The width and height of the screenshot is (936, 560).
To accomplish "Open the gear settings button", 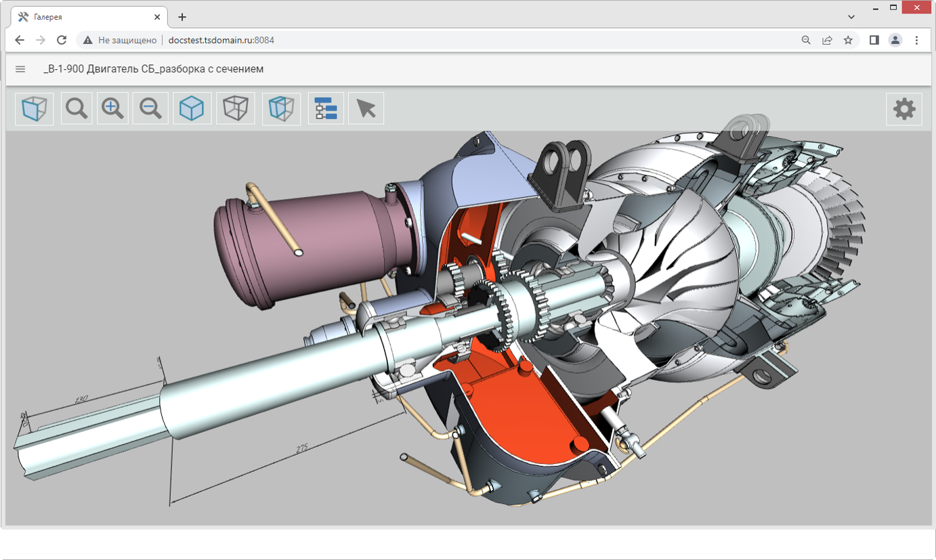I will click(904, 109).
